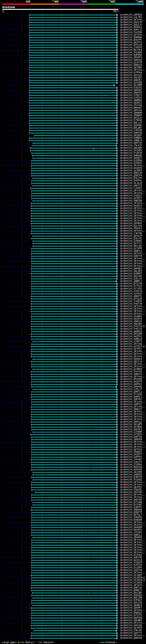Click the UniRef100_P31683 label
Screen dimensions: 146x644
click(131, 480)
